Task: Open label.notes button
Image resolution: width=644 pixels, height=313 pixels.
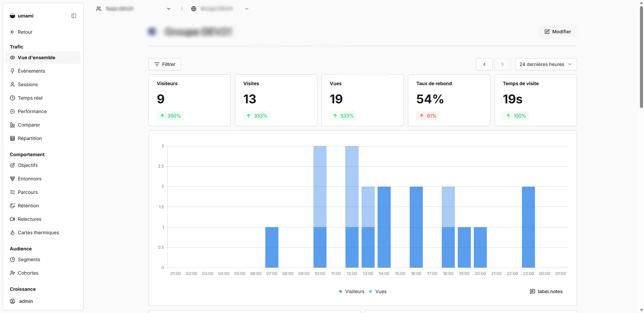Action: point(546,291)
